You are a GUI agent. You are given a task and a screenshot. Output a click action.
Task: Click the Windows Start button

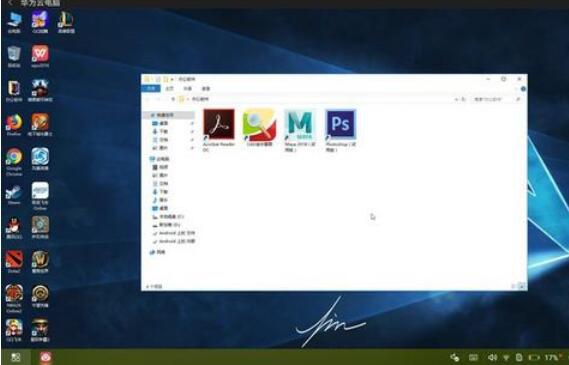pyautogui.click(x=15, y=357)
